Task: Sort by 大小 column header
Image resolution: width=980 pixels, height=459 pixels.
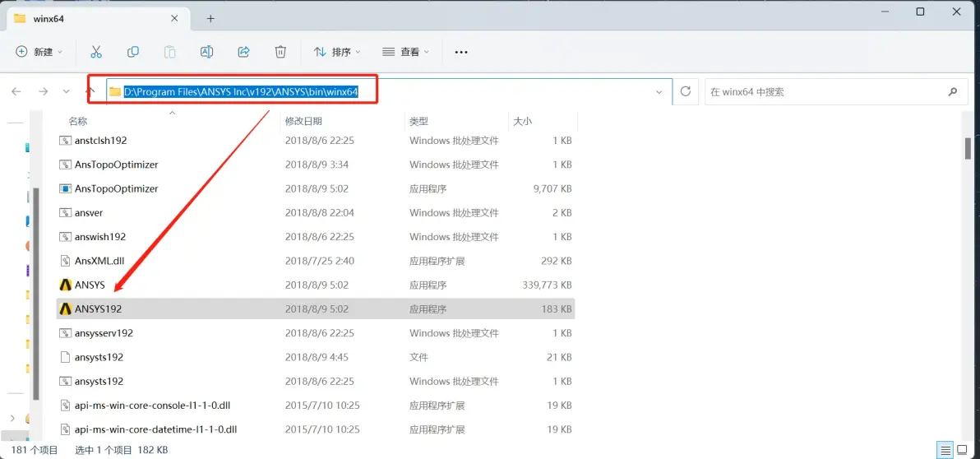Action: tap(522, 121)
